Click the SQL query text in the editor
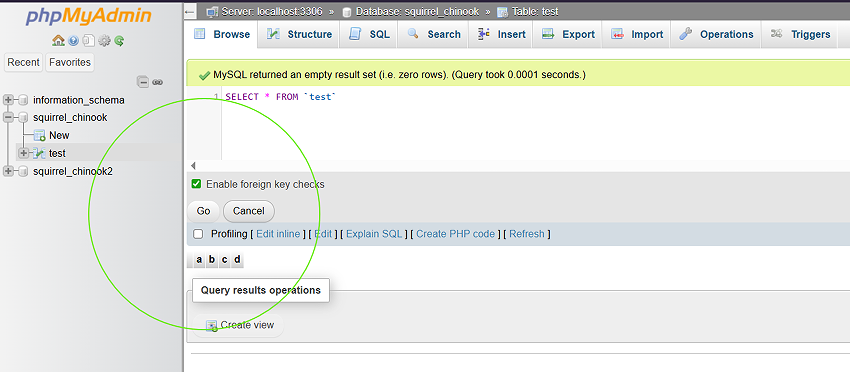 (281, 97)
